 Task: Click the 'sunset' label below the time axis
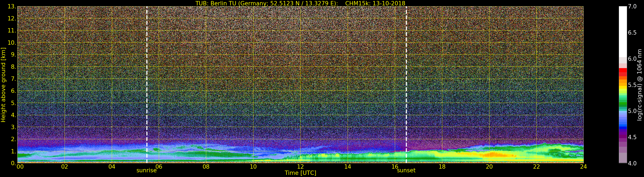[406, 171]
